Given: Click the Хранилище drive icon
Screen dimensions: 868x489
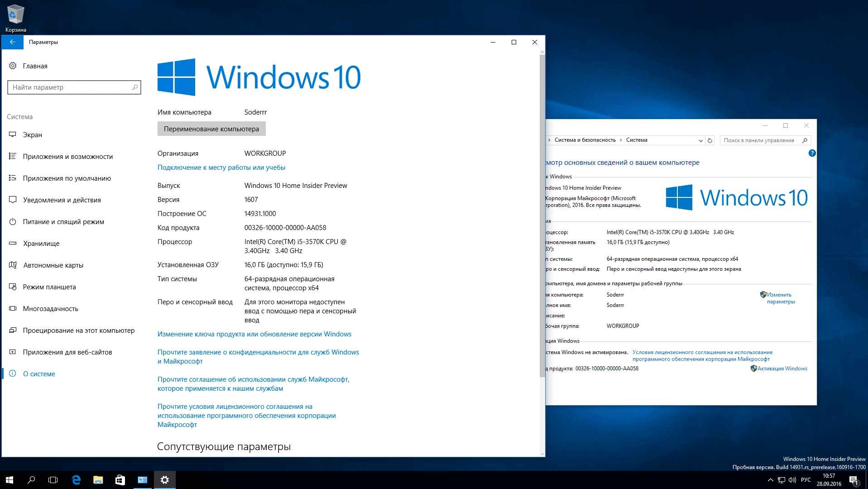Looking at the screenshot, I should coord(13,244).
